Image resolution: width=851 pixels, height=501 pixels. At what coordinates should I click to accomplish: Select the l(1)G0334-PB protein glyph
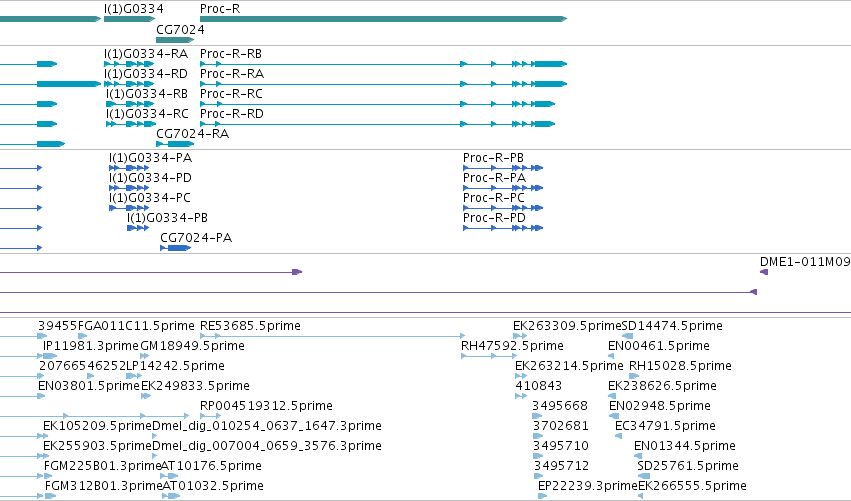tap(138, 228)
